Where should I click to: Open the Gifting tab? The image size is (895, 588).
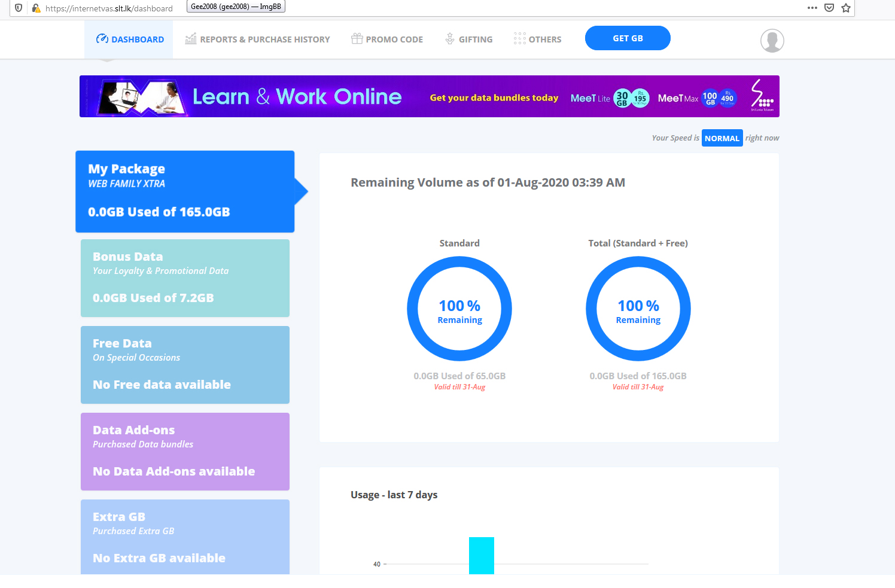point(469,39)
